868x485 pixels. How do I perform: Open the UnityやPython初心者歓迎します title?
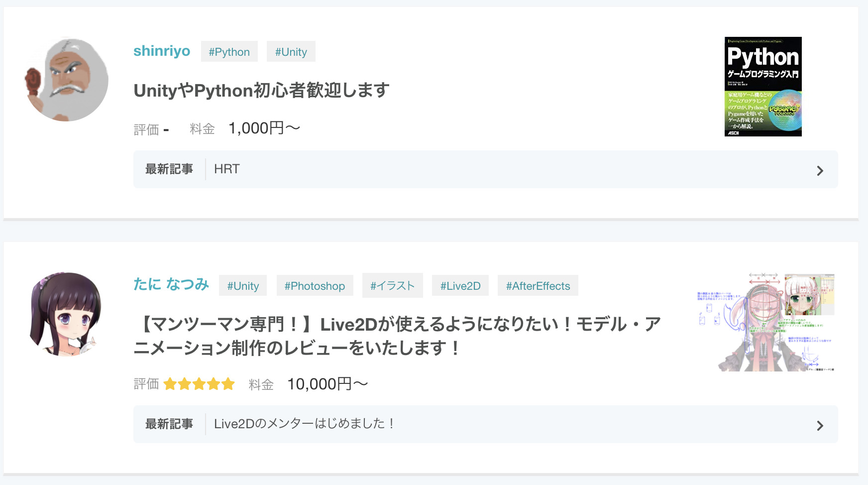pyautogui.click(x=261, y=91)
